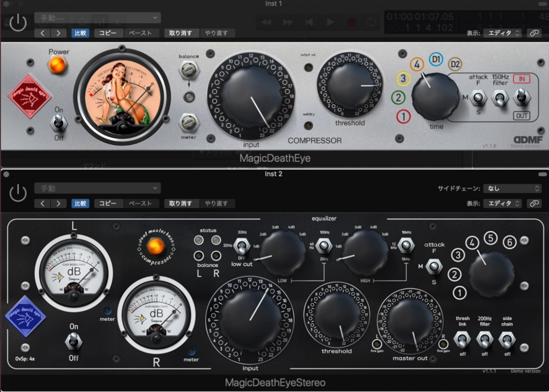Toggle IN/OUT switch on MagicDeathEye

(522, 97)
